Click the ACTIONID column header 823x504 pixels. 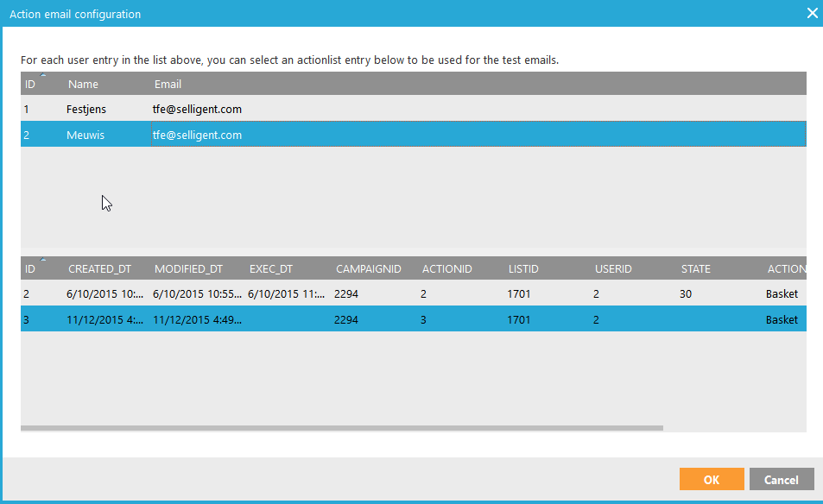(447, 269)
